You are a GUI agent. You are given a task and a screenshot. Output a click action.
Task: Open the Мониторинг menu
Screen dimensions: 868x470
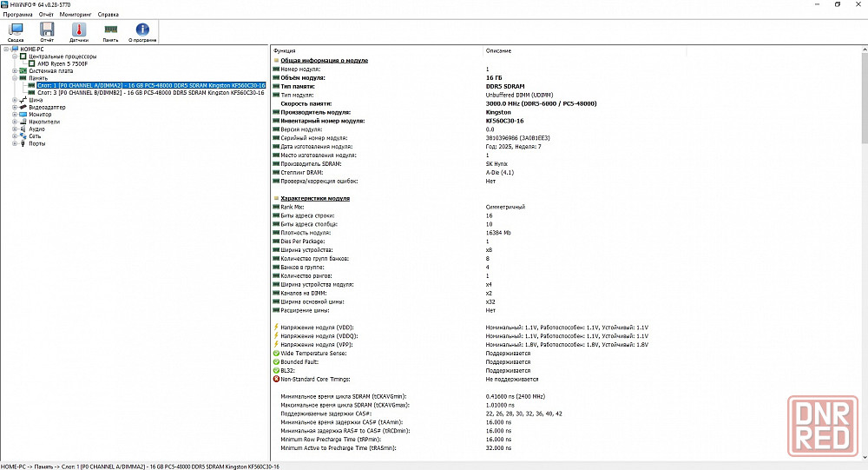(76, 15)
